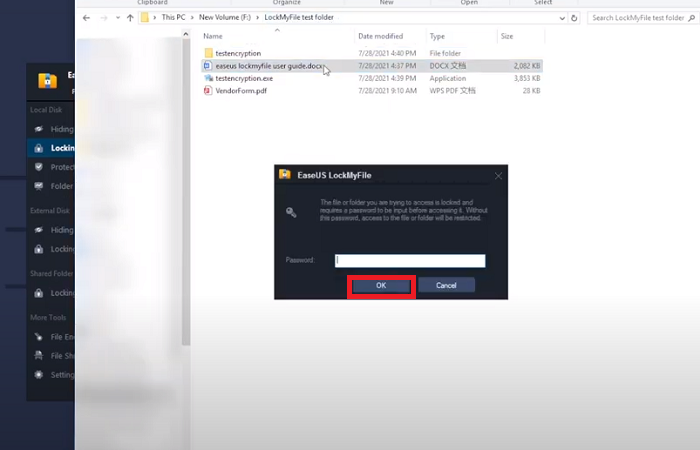Click This PC in address breadcrumb
Screen dimensions: 700x450
(173, 17)
